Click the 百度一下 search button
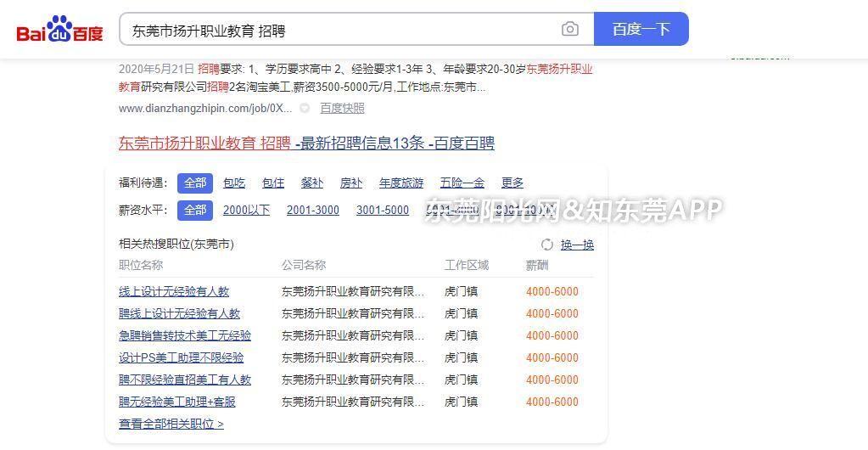The width and height of the screenshot is (868, 450). click(641, 29)
